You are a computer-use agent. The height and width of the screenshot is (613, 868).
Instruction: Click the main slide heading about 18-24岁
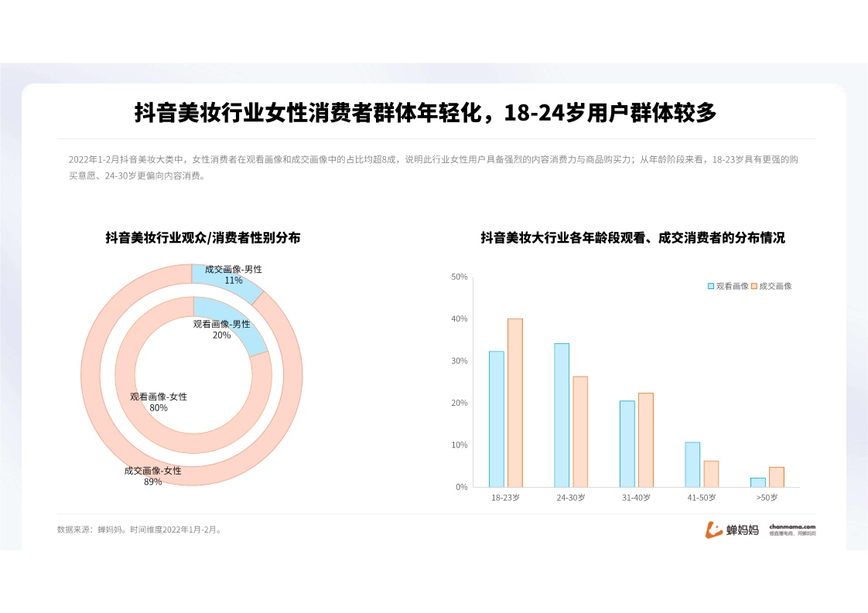point(425,113)
